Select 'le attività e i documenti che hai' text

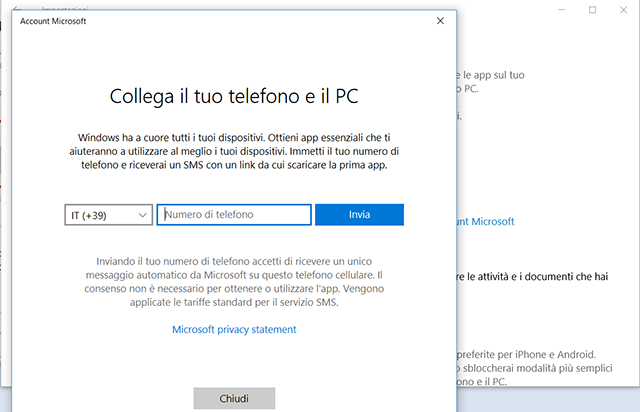536,277
